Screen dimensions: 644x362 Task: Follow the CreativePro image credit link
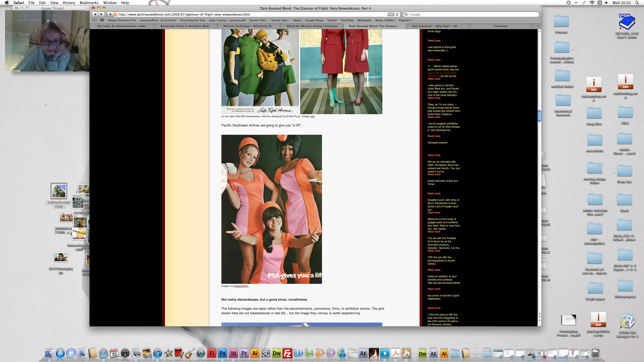240,286
